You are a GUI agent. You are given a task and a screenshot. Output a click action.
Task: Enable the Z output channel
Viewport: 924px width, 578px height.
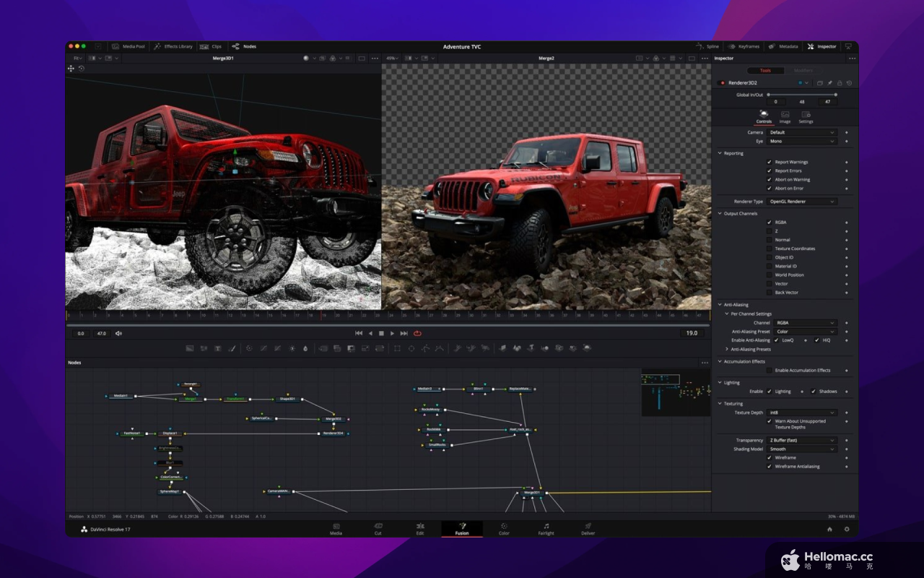(x=769, y=231)
